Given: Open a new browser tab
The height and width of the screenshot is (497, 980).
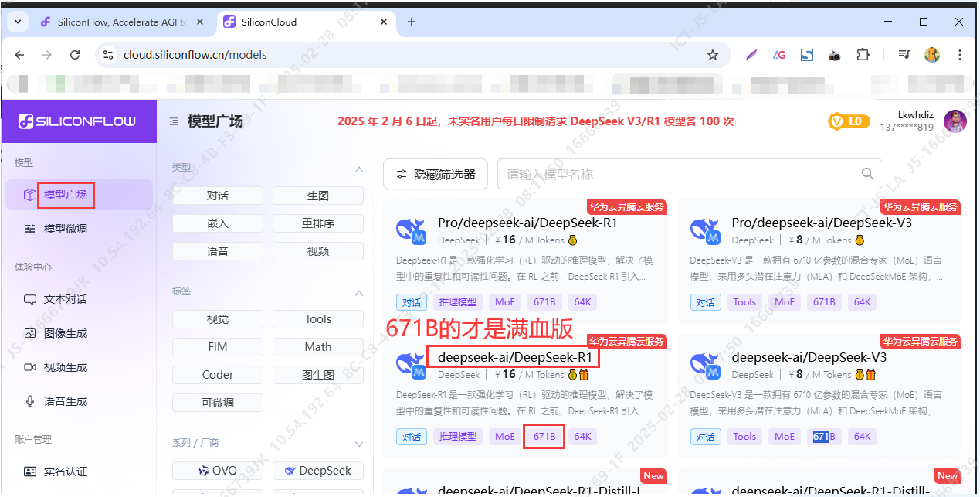Looking at the screenshot, I should [412, 22].
